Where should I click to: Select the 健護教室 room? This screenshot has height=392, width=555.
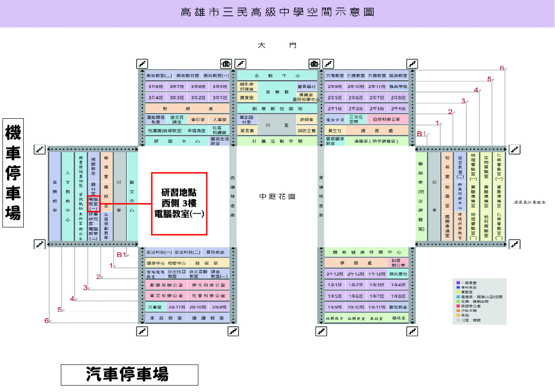[x=208, y=318]
